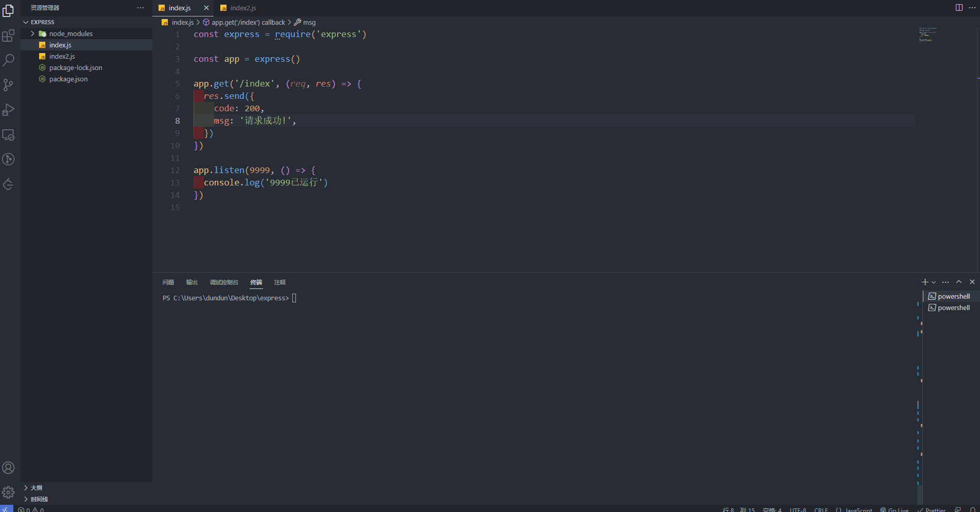Change the UTF-8 file encoding
Viewport: 980px width, 512px height.
[x=798, y=509]
